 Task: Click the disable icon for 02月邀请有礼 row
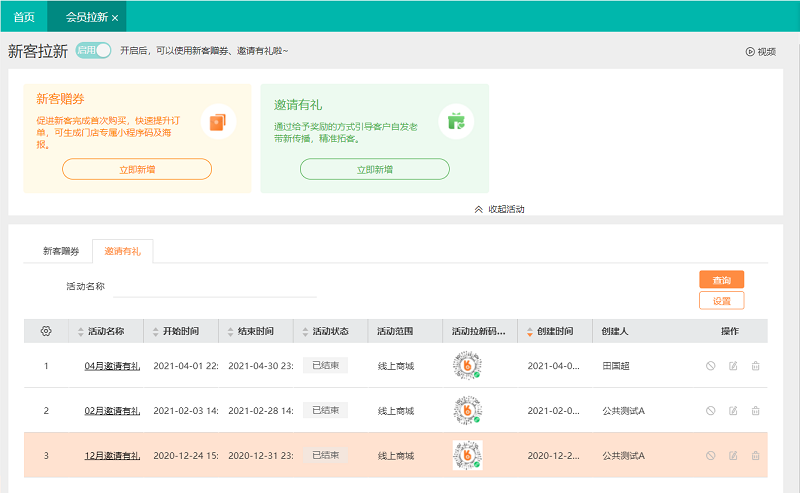[x=710, y=411]
